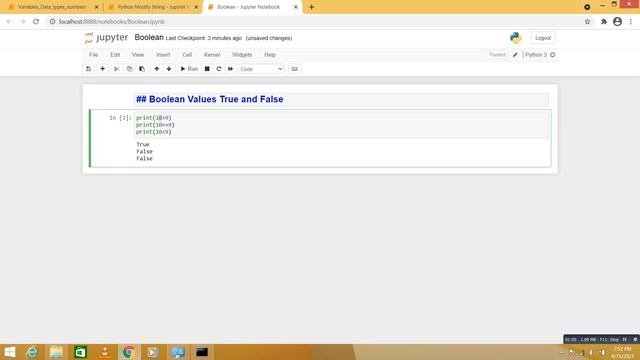Reload the page
The height and width of the screenshot is (360, 640).
(x=36, y=22)
